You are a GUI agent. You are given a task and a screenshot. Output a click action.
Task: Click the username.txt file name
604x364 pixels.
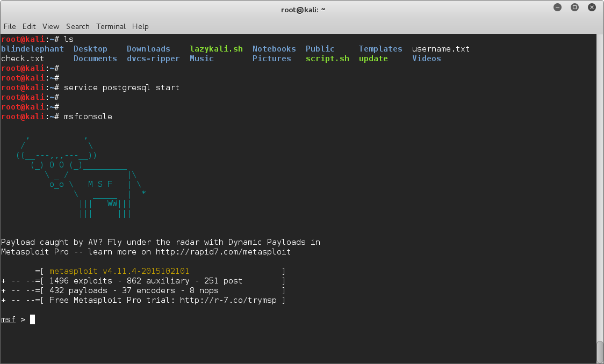click(441, 49)
